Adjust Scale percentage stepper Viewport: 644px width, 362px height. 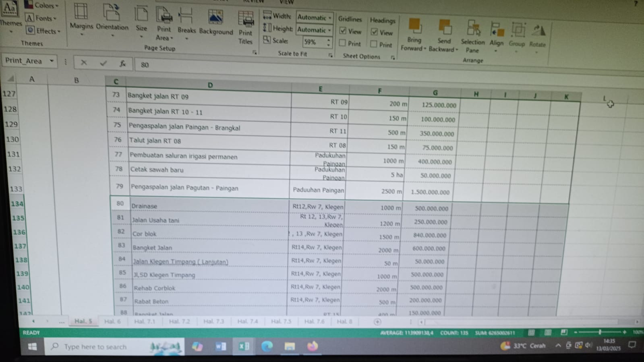pos(329,42)
